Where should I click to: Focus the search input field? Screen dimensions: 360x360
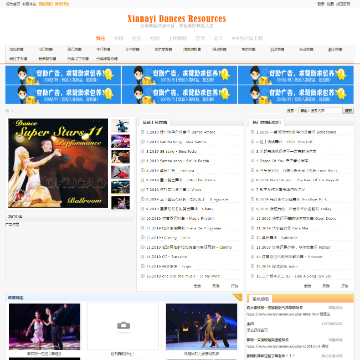[320, 111]
